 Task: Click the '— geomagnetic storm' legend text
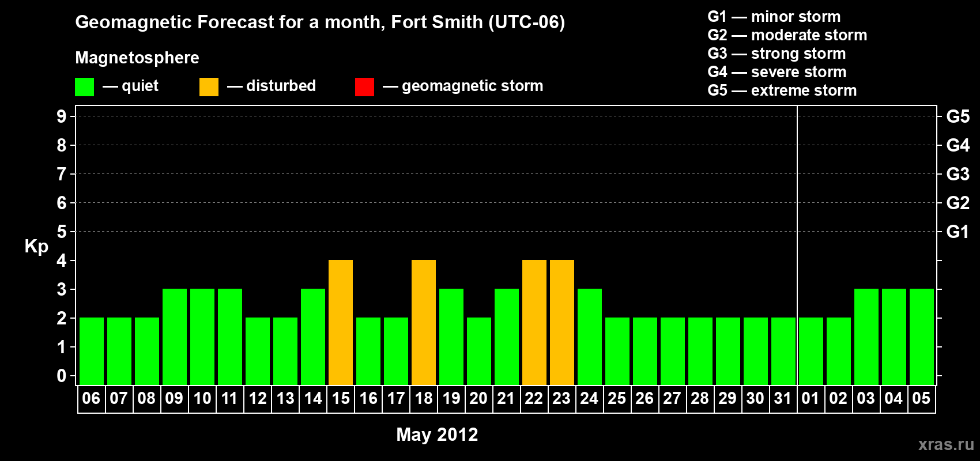coord(463,86)
